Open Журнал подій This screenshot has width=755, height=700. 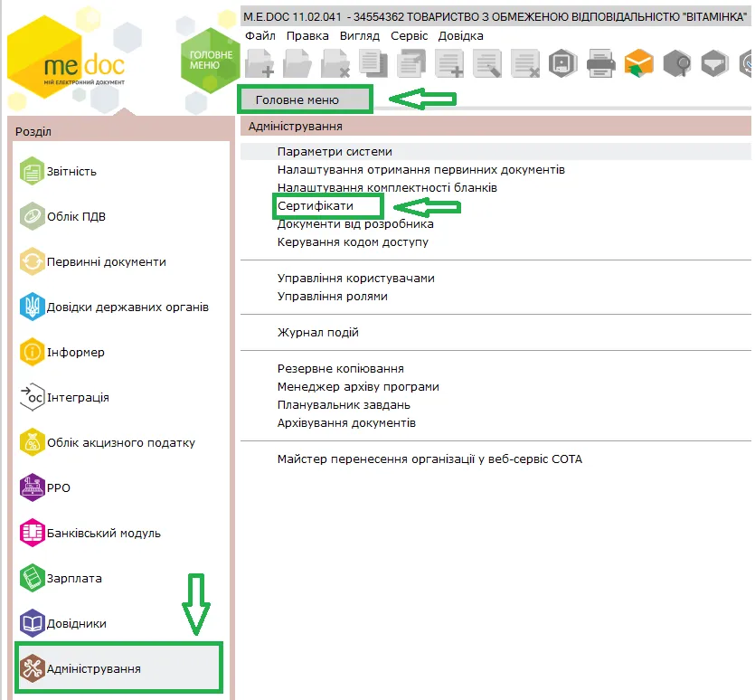(x=317, y=333)
